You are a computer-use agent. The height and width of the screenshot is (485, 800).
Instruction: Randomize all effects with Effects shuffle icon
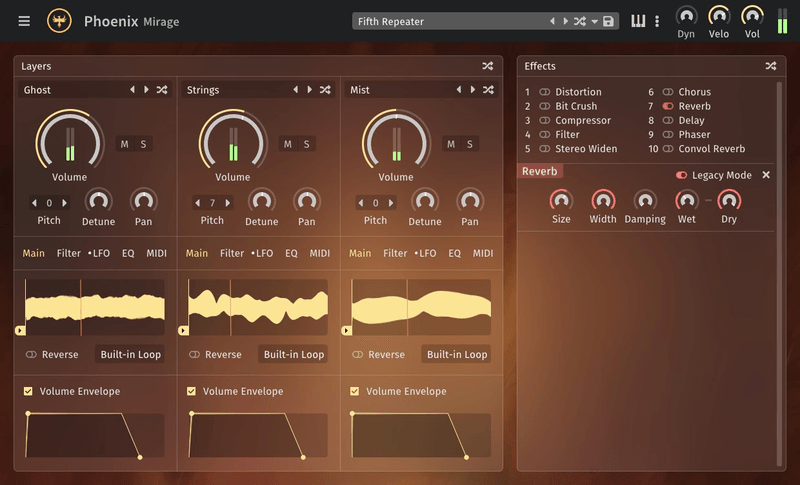point(771,66)
